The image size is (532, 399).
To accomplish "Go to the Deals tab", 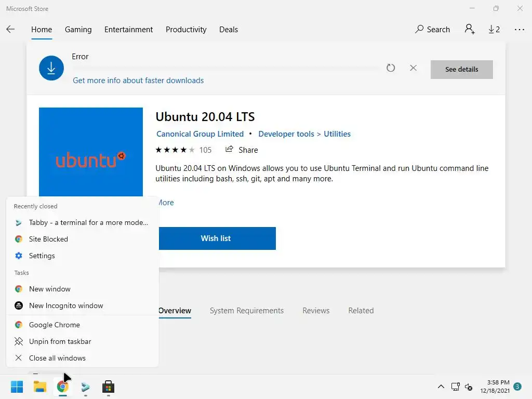I will coord(229,30).
